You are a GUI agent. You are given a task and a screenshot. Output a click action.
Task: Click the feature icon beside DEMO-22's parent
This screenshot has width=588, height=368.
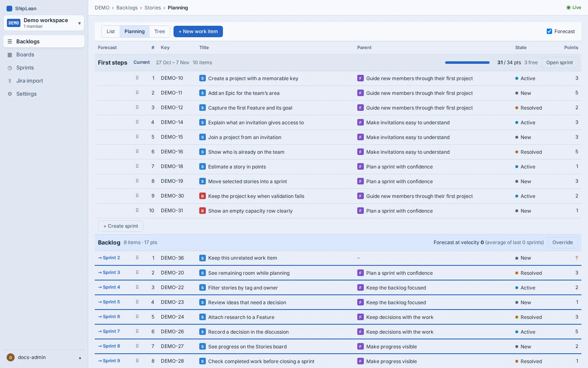click(x=361, y=288)
